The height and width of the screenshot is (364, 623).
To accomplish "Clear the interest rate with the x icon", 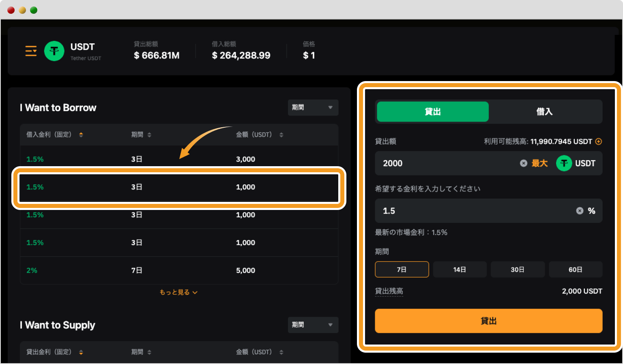I will [580, 210].
